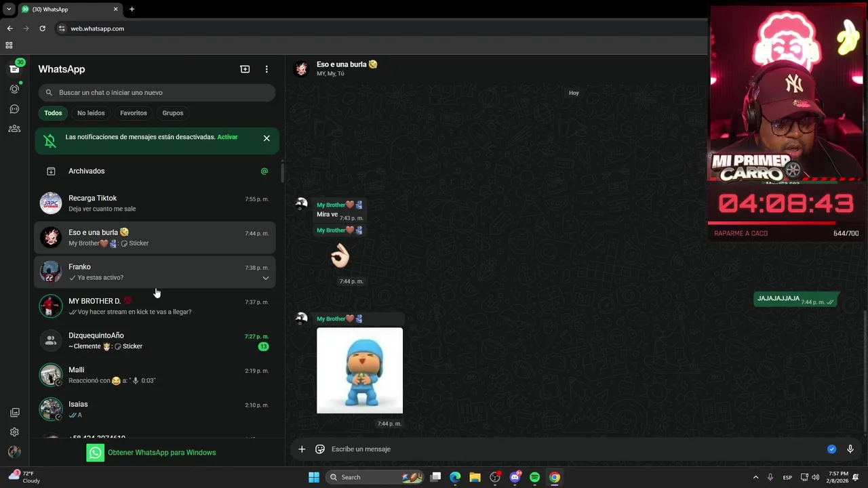The image size is (868, 488).
Task: Open the Channels sidebar icon
Action: pyautogui.click(x=14, y=108)
